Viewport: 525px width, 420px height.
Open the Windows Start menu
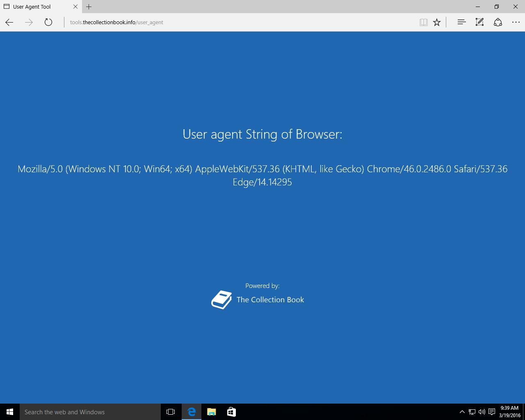(x=10, y=412)
